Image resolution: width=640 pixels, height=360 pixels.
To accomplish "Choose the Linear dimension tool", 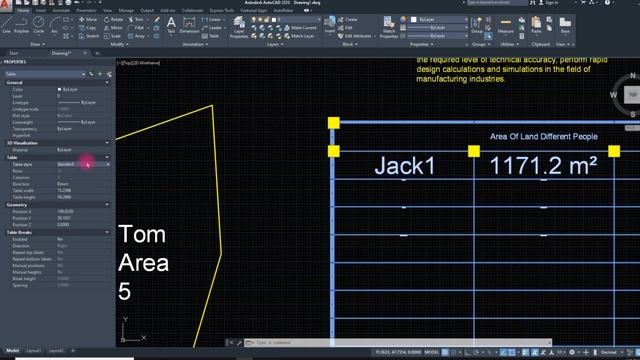I will tap(211, 20).
